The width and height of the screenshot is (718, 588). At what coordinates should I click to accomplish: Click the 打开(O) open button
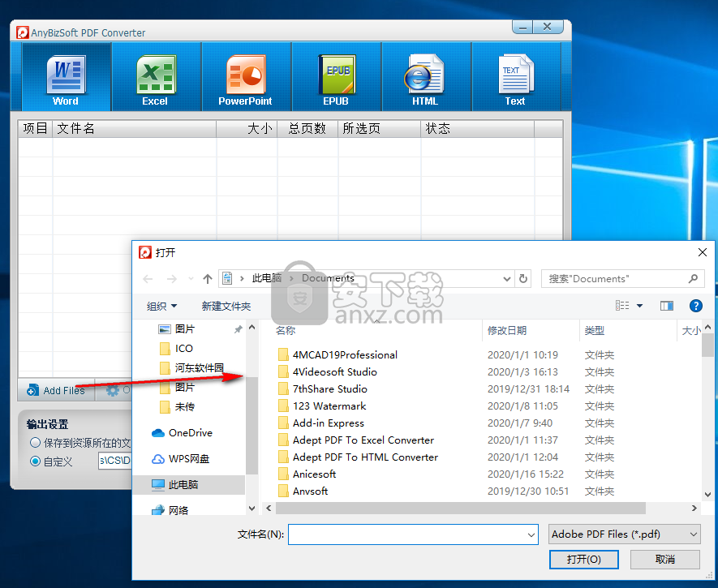584,559
